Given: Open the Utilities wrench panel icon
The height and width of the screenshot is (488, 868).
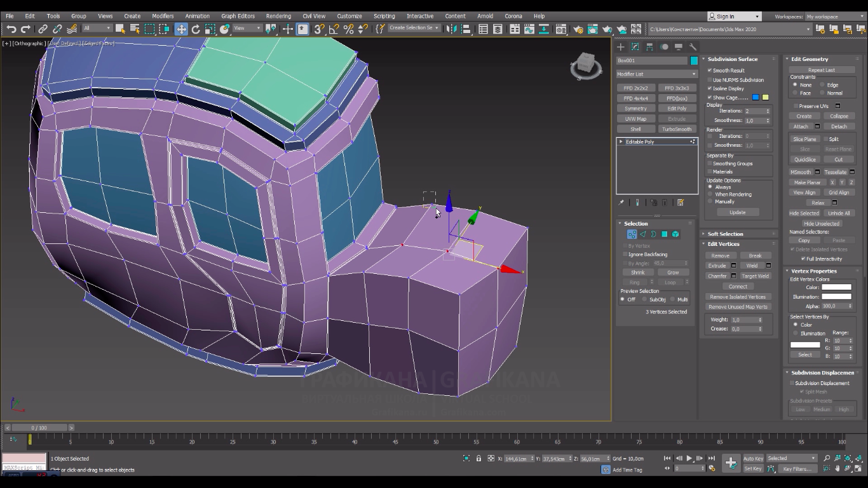Looking at the screenshot, I should (693, 47).
